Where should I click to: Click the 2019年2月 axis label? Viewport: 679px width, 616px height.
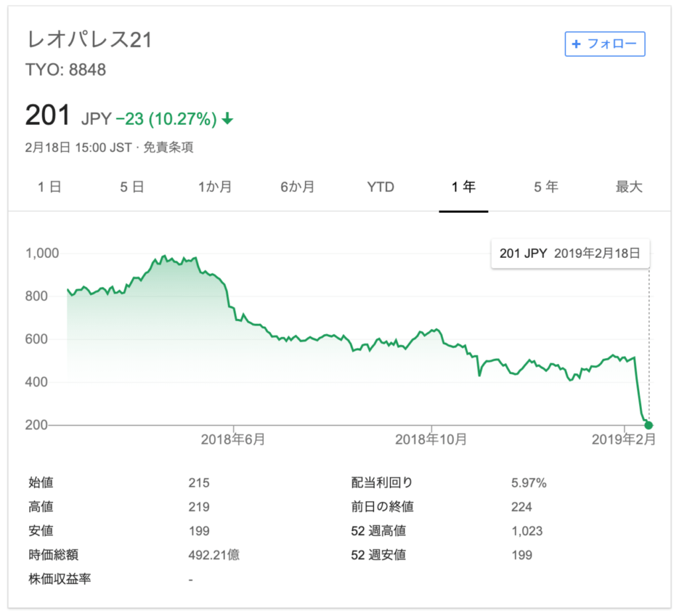pyautogui.click(x=623, y=440)
